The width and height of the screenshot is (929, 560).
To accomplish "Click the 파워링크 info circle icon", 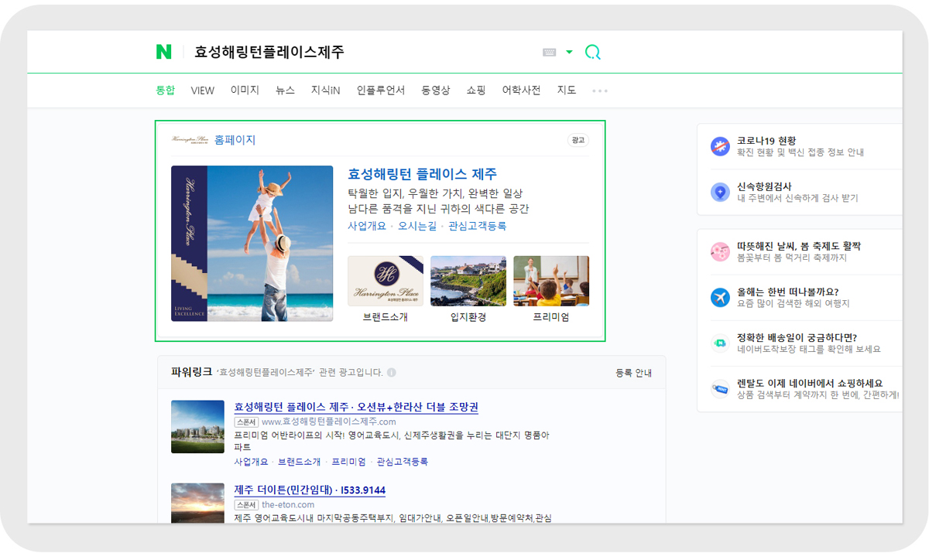I will click(x=391, y=373).
